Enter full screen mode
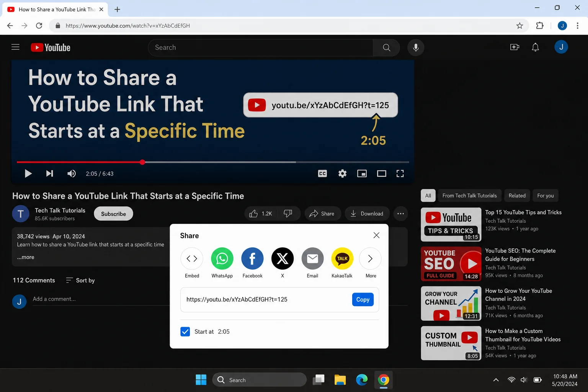 click(400, 173)
